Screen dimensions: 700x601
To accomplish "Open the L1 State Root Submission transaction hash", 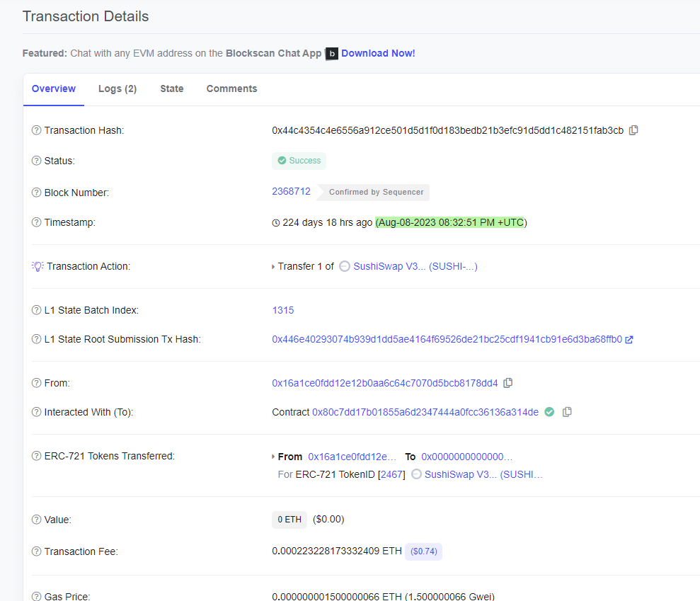I will point(447,339).
